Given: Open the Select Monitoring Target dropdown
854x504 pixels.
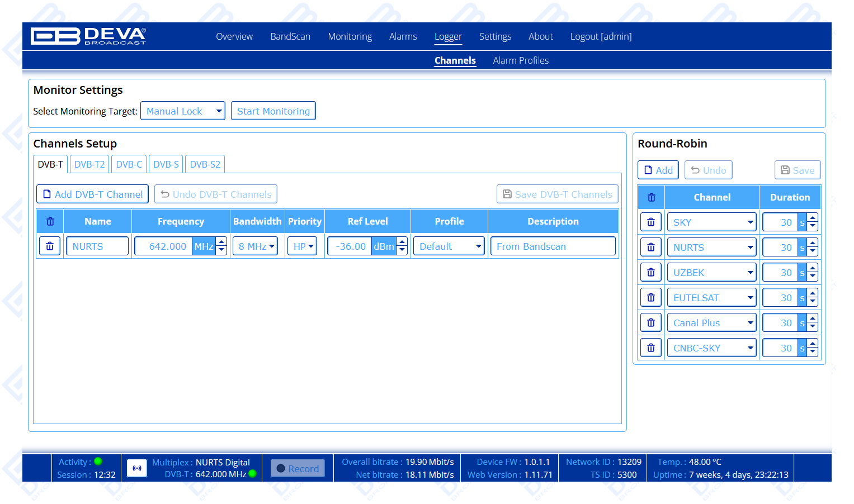Looking at the screenshot, I should (182, 111).
